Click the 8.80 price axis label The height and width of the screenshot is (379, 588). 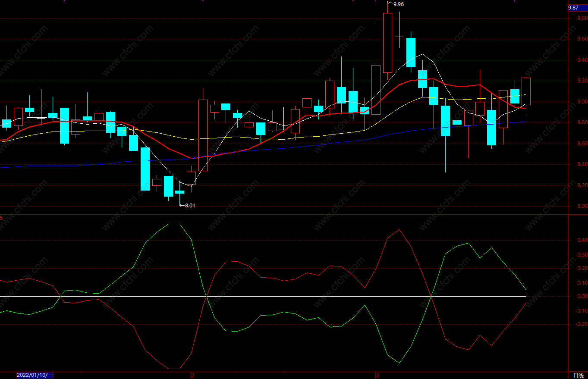click(582, 123)
